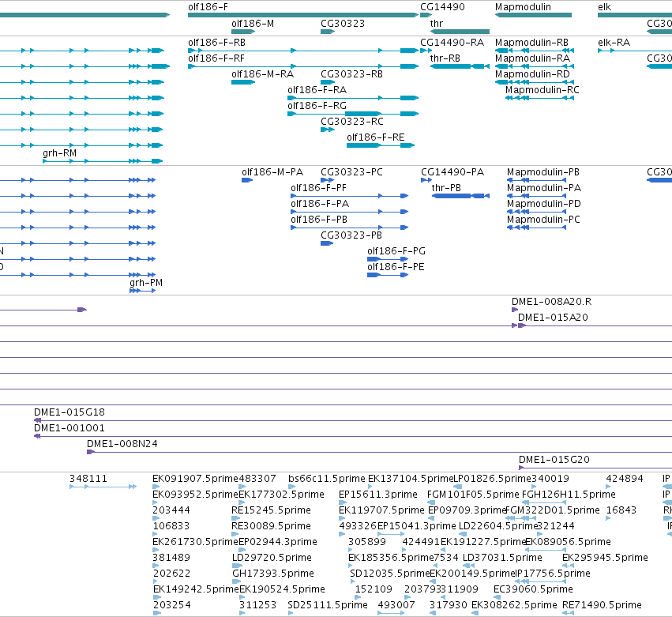Select the elk gene label
The image size is (672, 617).
(604, 7)
